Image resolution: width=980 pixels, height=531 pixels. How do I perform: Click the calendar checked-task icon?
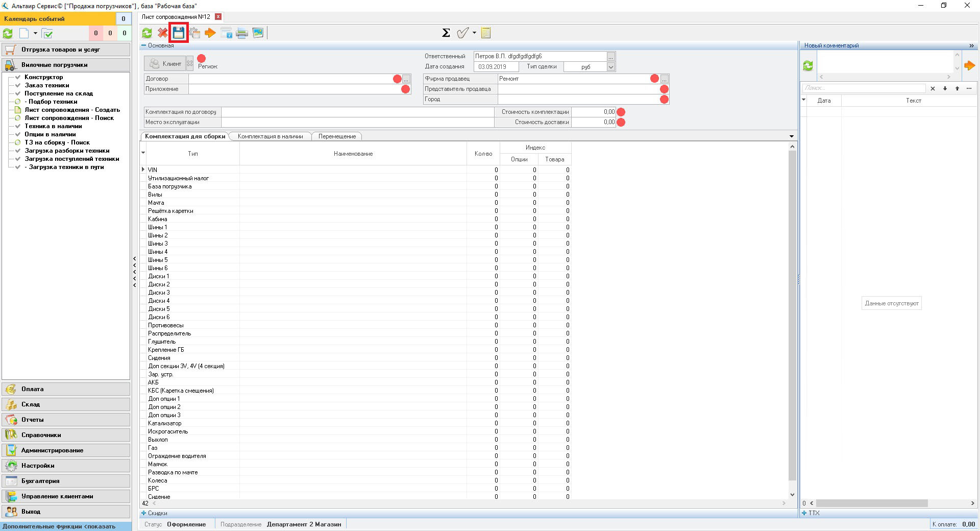[x=47, y=34]
